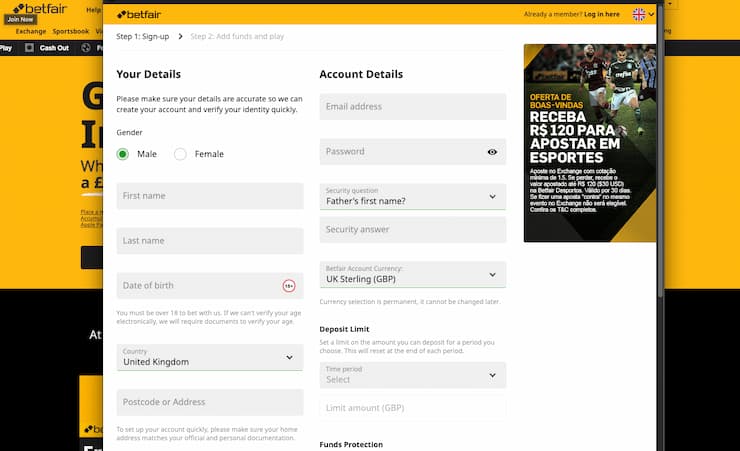The image size is (740, 451).
Task: Open Exchange tab on background page
Action: tap(31, 31)
